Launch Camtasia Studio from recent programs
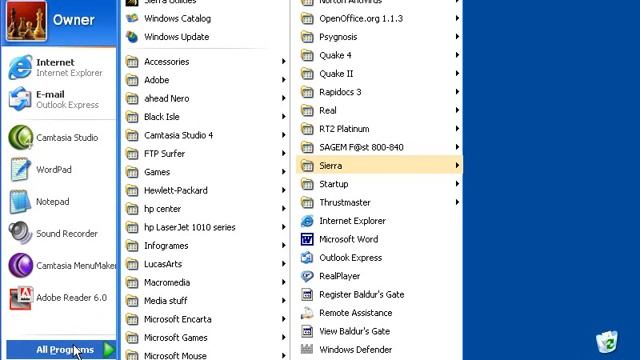The height and width of the screenshot is (360, 640). pyautogui.click(x=20, y=138)
